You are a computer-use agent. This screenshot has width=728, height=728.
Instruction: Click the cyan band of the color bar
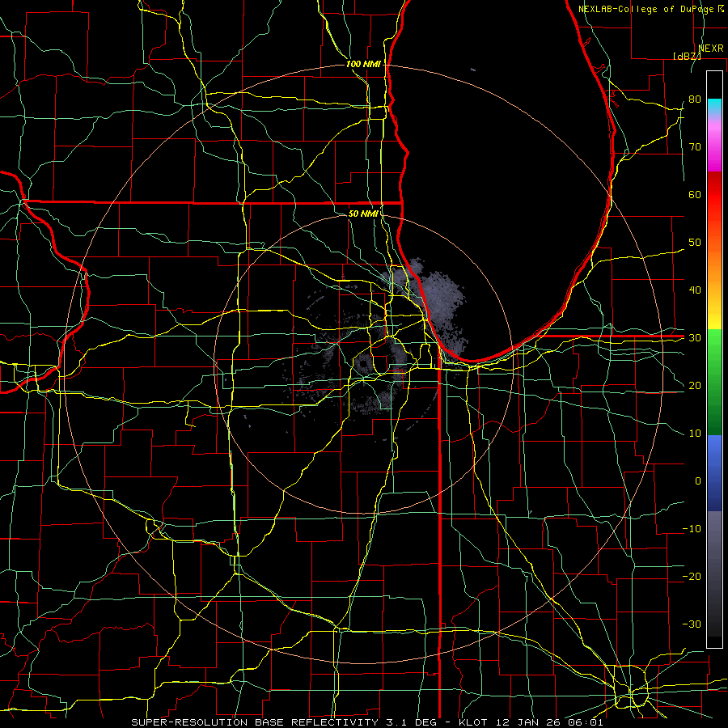[x=714, y=105]
